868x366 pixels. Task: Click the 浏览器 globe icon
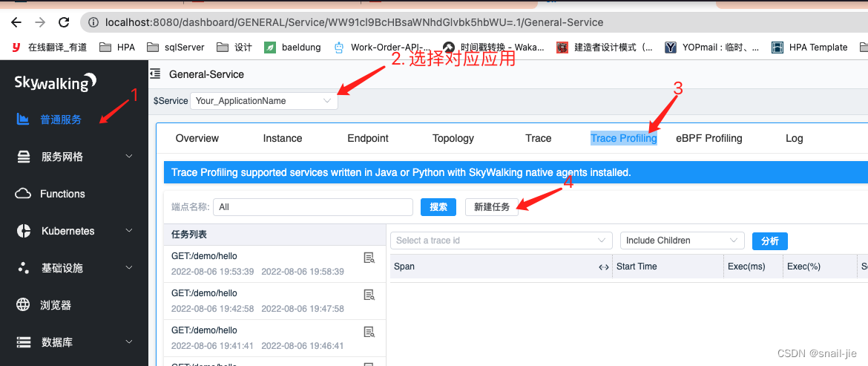[x=23, y=305]
